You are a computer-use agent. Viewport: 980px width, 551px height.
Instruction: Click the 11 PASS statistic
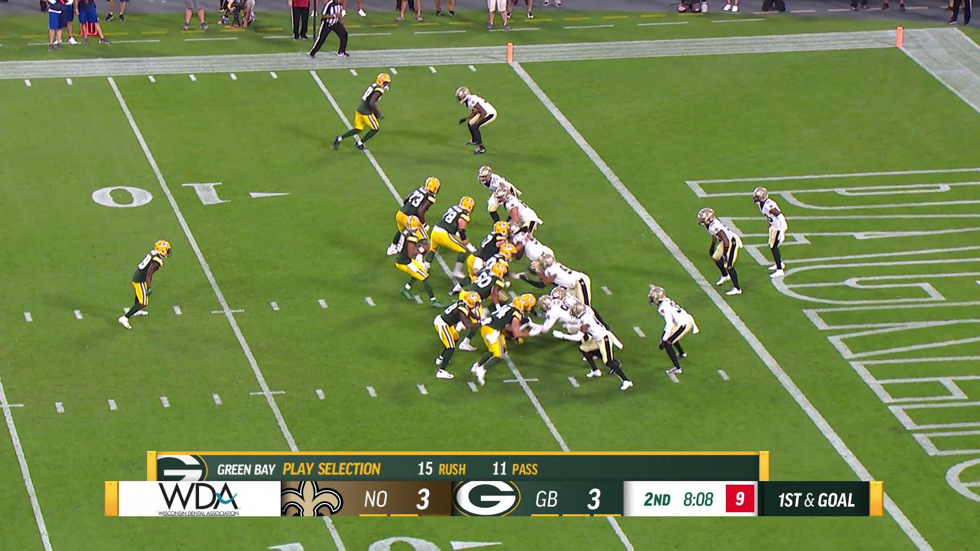[514, 469]
